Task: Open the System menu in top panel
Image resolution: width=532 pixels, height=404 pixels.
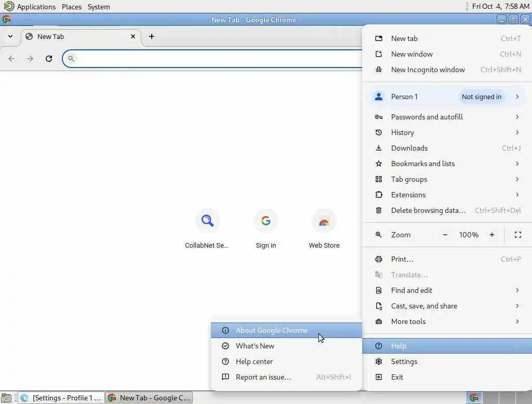Action: [x=99, y=7]
